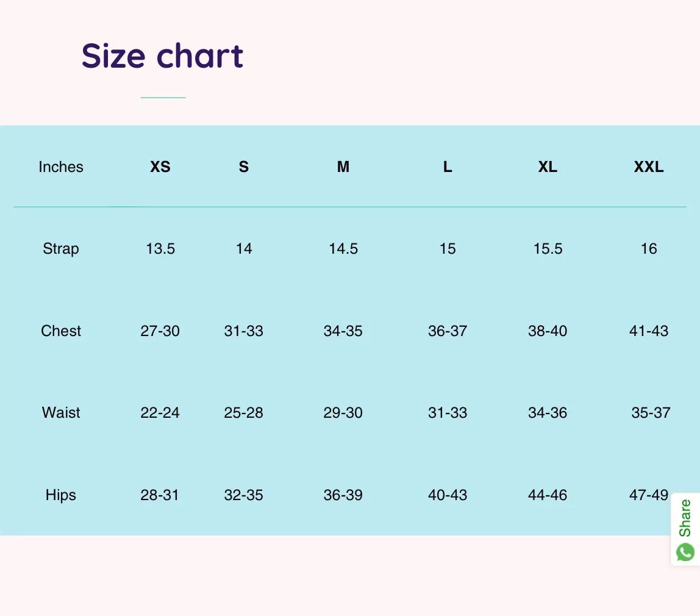The height and width of the screenshot is (616, 700).
Task: Select the XS size column header
Action: pyautogui.click(x=160, y=167)
